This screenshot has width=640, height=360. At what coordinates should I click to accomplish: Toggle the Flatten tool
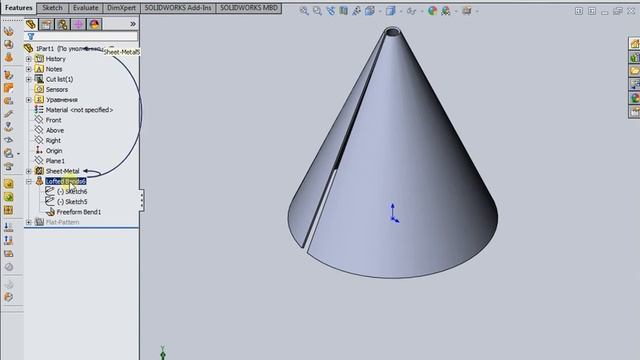(9, 254)
